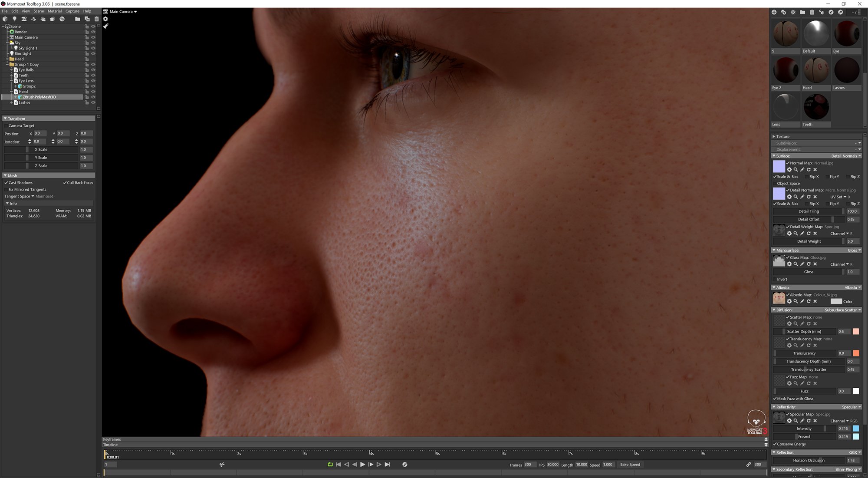Select the Head material thumbnail

[816, 70]
